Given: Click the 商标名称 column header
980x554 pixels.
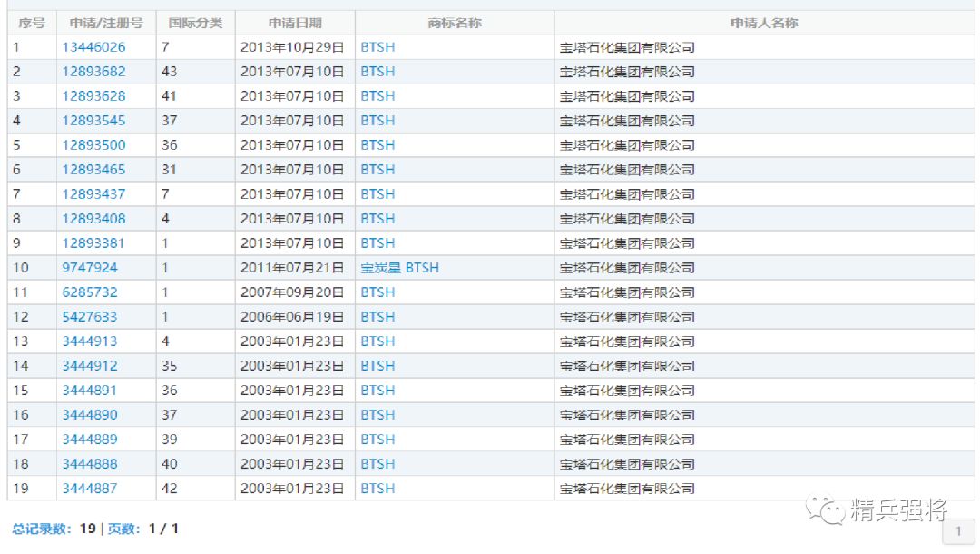Looking at the screenshot, I should pyautogui.click(x=455, y=23).
